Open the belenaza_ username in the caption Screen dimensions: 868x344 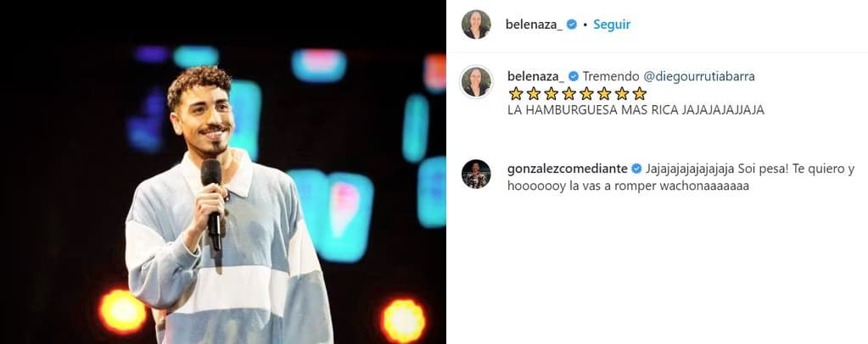pyautogui.click(x=535, y=76)
